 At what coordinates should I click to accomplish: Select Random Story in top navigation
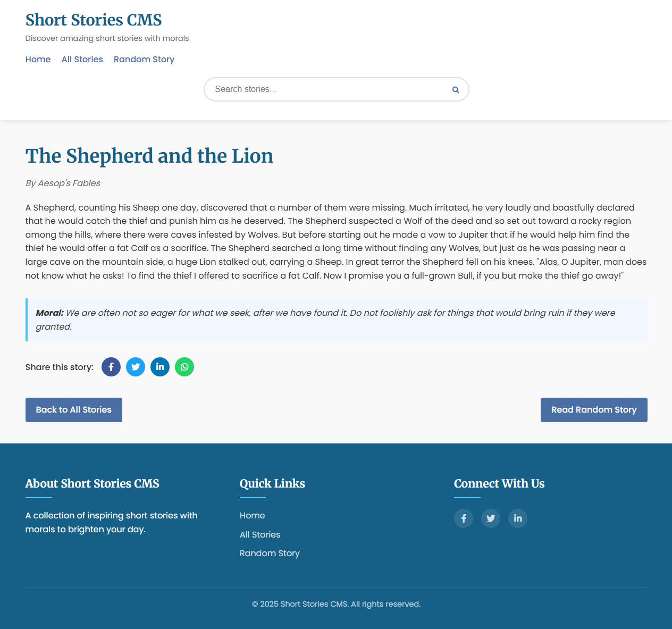coord(144,60)
